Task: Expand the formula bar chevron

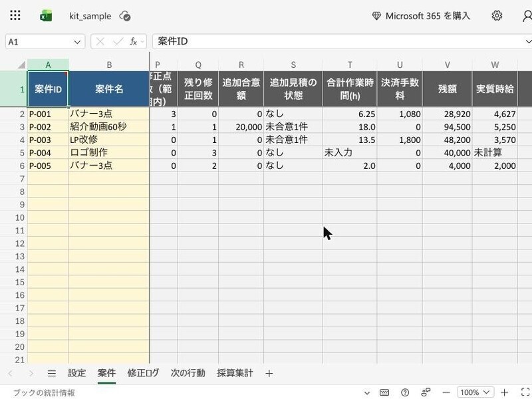Action: [x=528, y=41]
